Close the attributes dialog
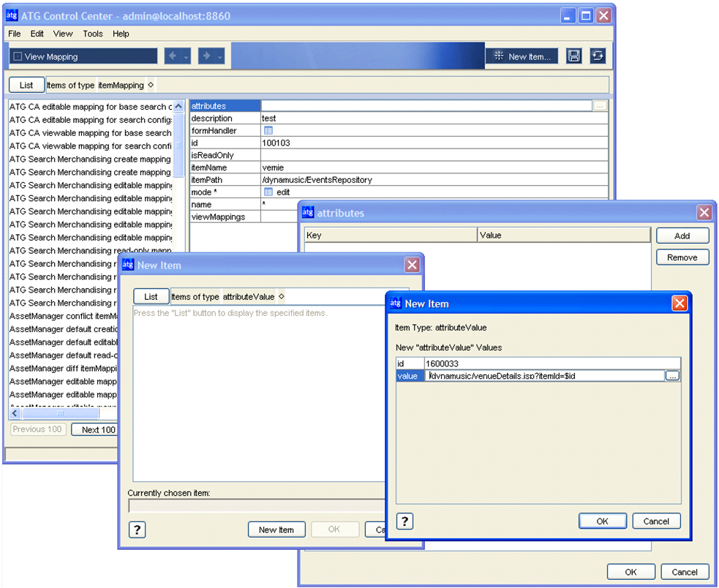The width and height of the screenshot is (719, 588). pos(704,212)
